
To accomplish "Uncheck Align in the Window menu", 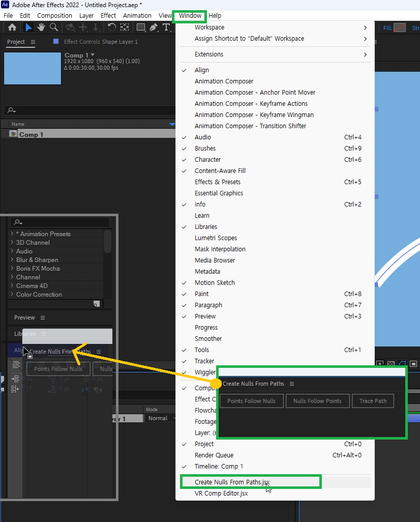I will (184, 70).
